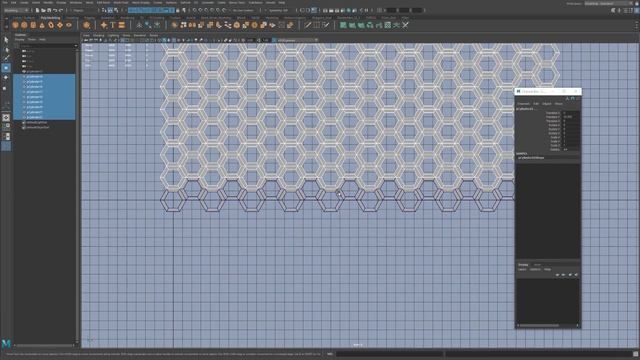Open the No Live Surface field
This screenshot has height=360, width=640.
coord(243,10)
